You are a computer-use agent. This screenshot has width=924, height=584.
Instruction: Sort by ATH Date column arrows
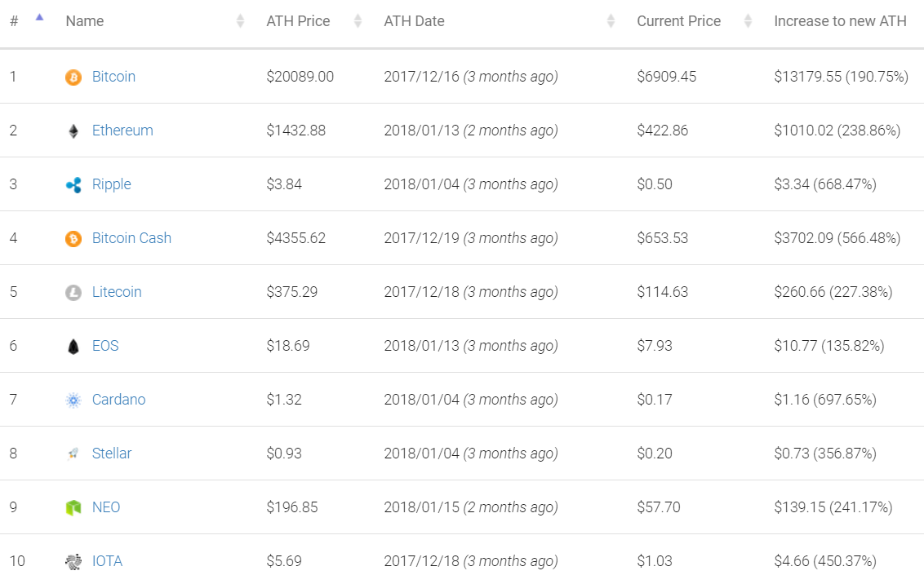(x=611, y=21)
